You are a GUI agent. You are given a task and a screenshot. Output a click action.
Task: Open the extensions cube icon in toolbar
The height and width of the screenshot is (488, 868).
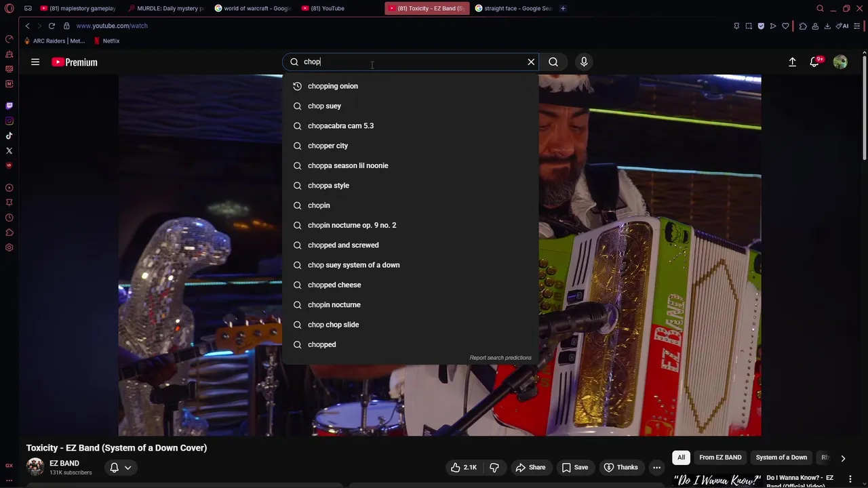(803, 26)
